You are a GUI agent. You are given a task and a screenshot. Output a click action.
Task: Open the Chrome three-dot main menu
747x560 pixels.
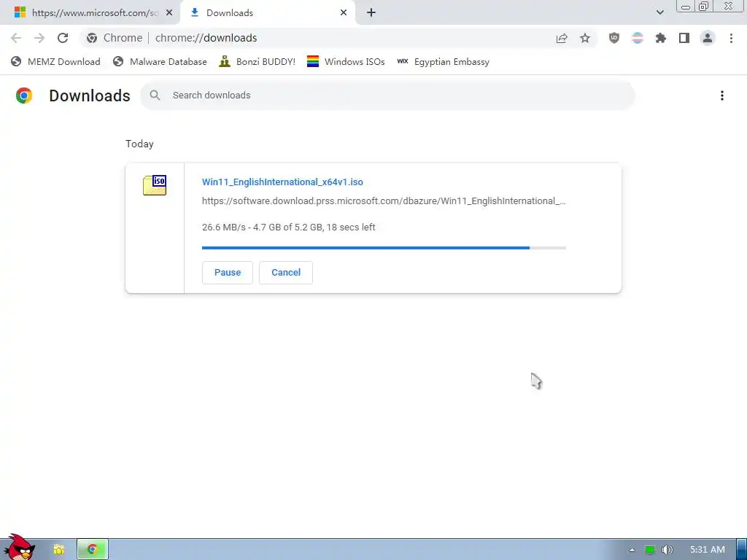pyautogui.click(x=731, y=38)
